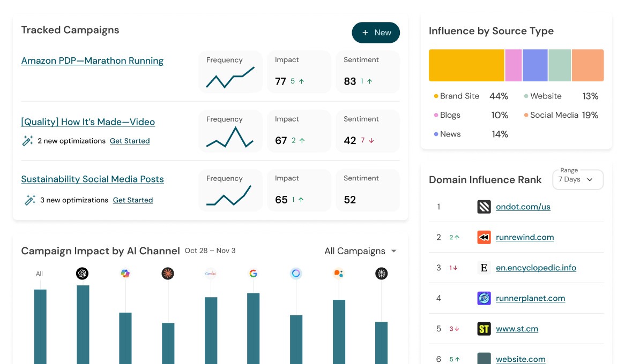Open the runrewind.com link
Viewport: 625px width, 364px height.
[525, 237]
